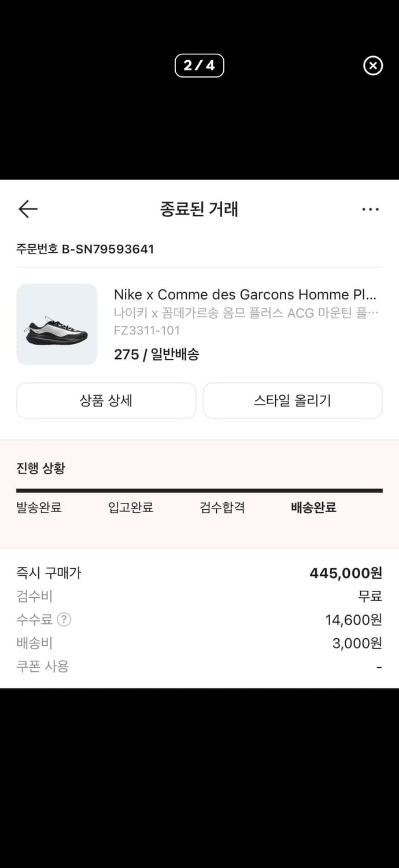
Task: Expand the 상품 상세 details view
Action: [x=106, y=400]
